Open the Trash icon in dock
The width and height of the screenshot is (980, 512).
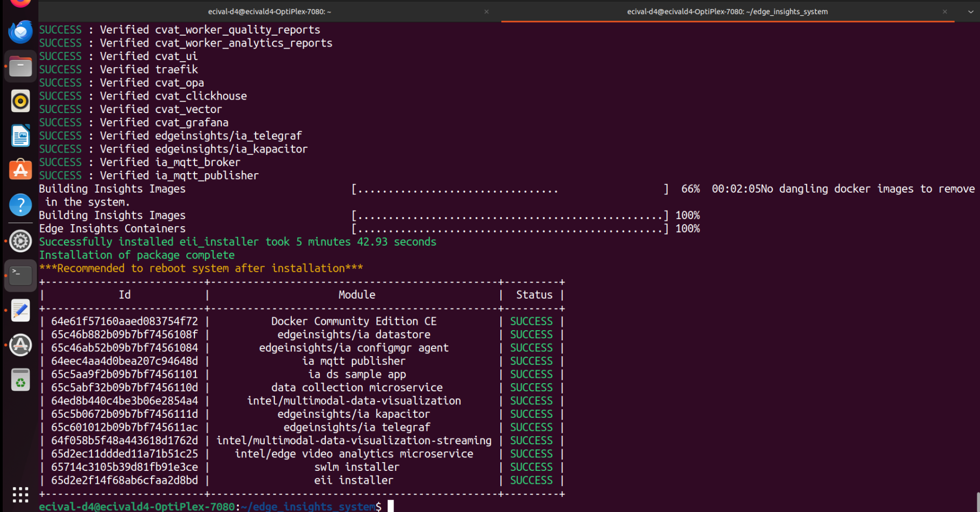(x=21, y=379)
